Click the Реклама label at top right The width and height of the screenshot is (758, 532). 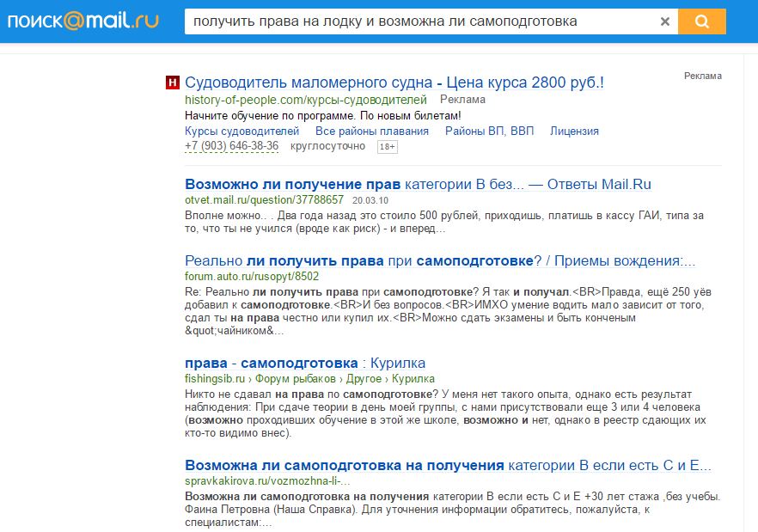click(x=702, y=76)
